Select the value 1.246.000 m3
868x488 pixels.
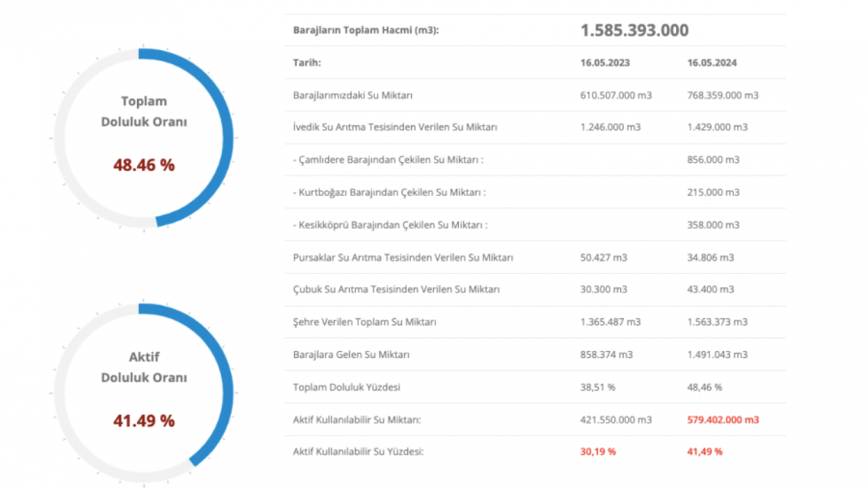pyautogui.click(x=610, y=127)
